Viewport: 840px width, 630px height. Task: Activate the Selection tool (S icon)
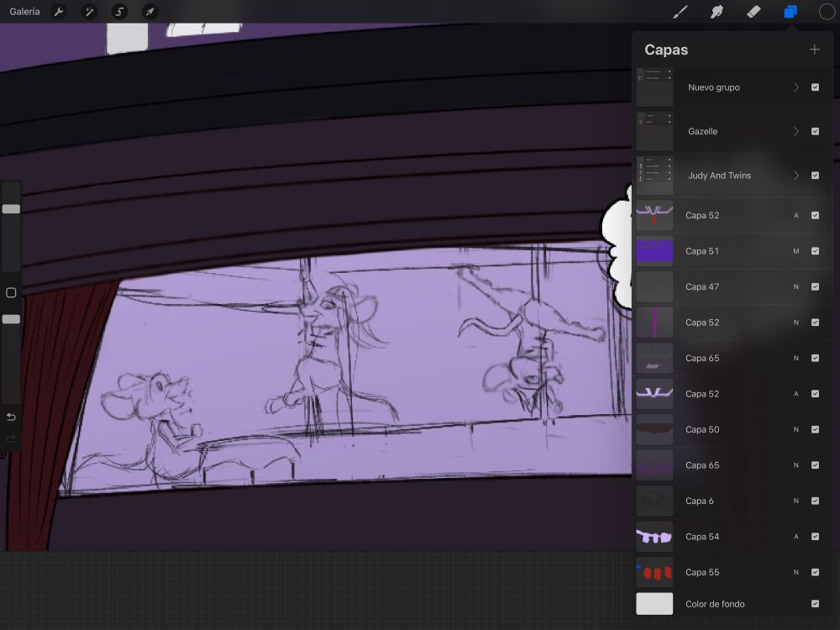coord(119,12)
